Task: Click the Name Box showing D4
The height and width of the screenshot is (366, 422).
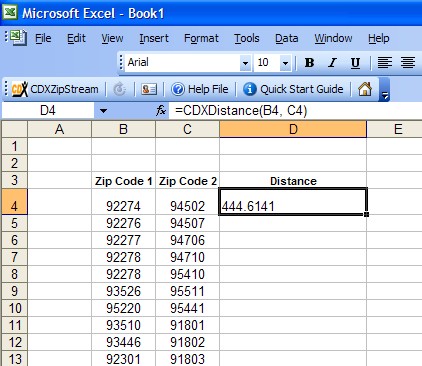Action: tap(48, 110)
